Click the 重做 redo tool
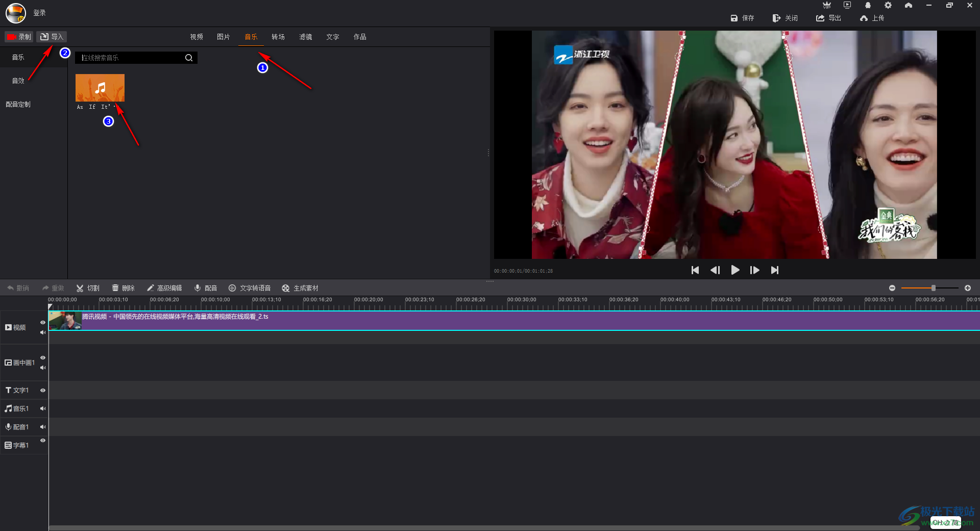 [x=53, y=288]
